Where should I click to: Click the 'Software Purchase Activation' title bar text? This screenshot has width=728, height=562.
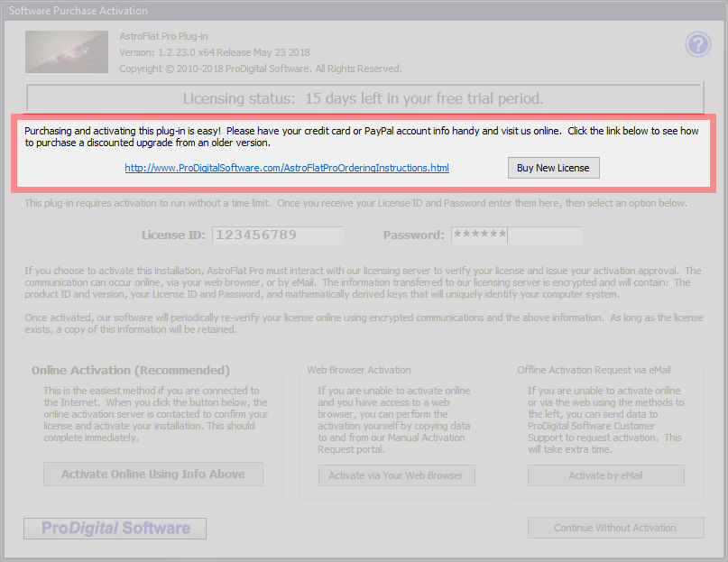pyautogui.click(x=78, y=11)
